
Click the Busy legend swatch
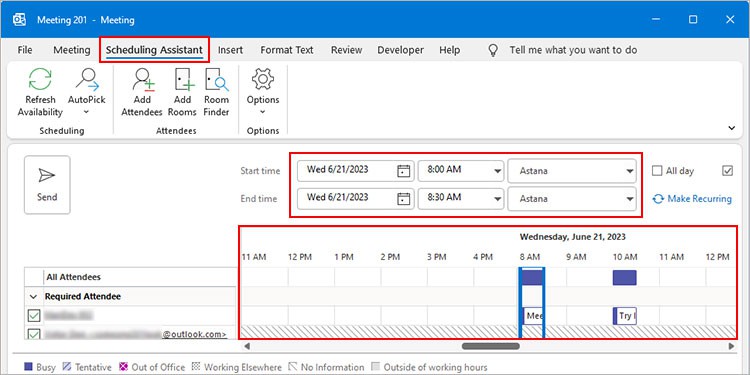[29, 367]
